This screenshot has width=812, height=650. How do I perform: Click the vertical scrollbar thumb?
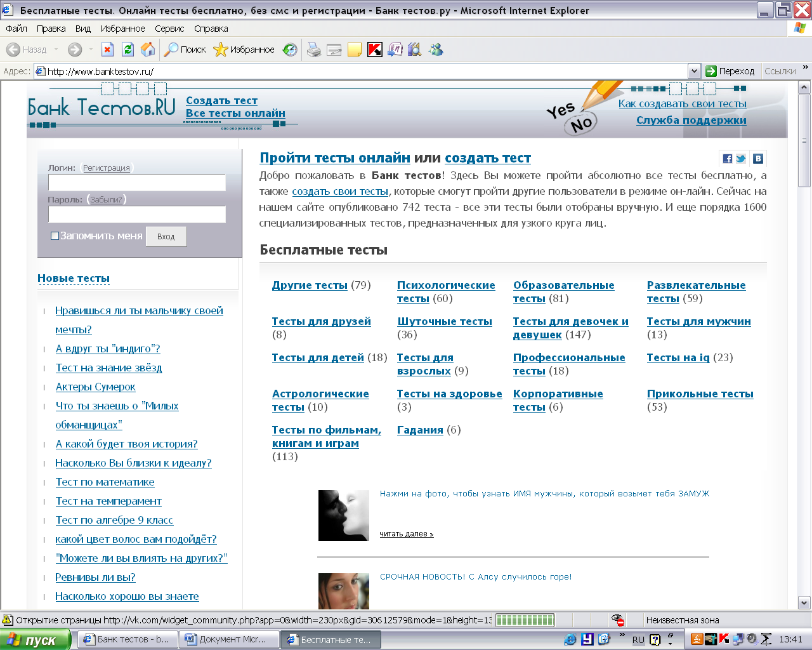coord(804,140)
